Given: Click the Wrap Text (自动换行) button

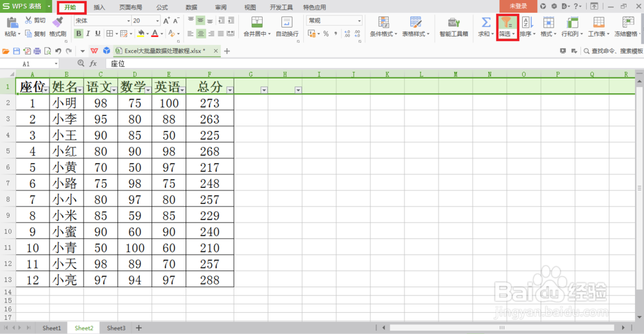Looking at the screenshot, I should coord(287,26).
